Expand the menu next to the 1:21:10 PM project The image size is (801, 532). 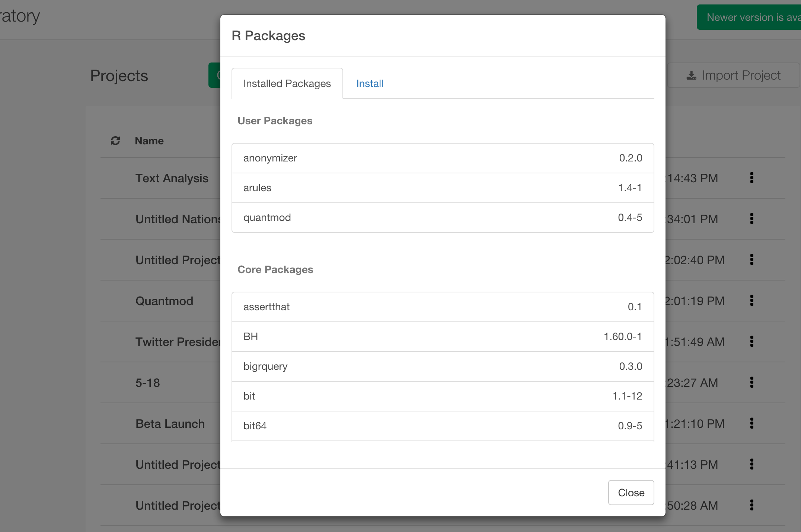752,423
